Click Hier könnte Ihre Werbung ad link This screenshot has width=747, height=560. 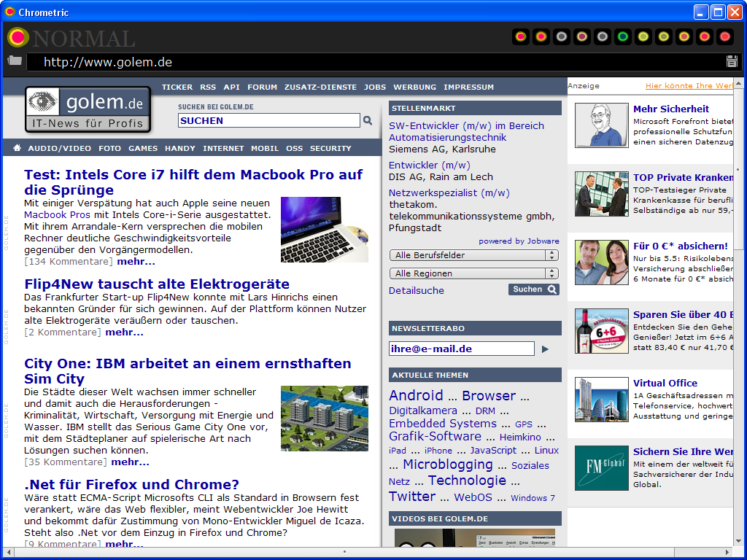(689, 86)
